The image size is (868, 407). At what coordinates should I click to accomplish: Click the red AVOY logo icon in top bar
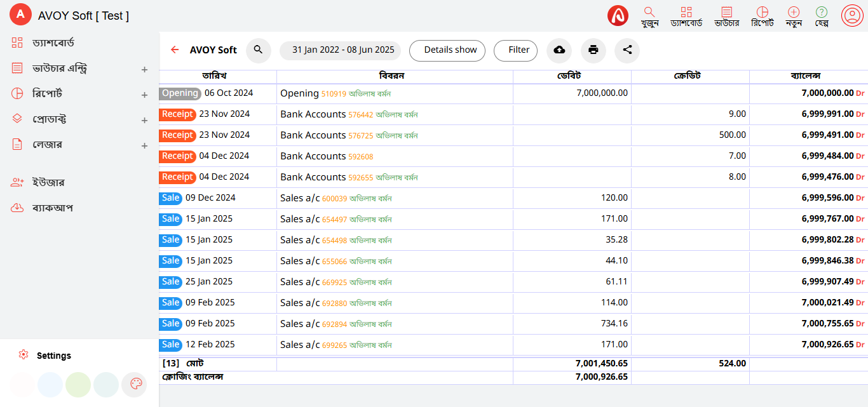[x=618, y=15]
